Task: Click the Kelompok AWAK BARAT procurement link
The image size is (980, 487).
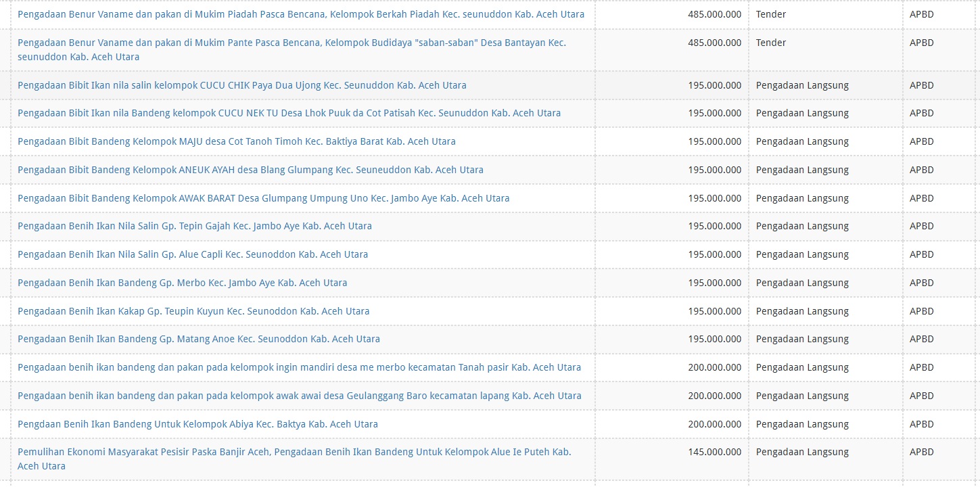Action: tap(263, 198)
